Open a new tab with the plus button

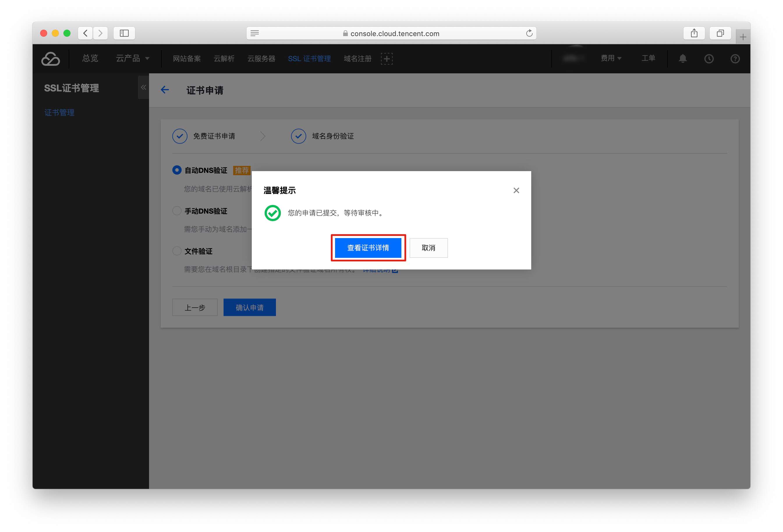click(x=743, y=37)
